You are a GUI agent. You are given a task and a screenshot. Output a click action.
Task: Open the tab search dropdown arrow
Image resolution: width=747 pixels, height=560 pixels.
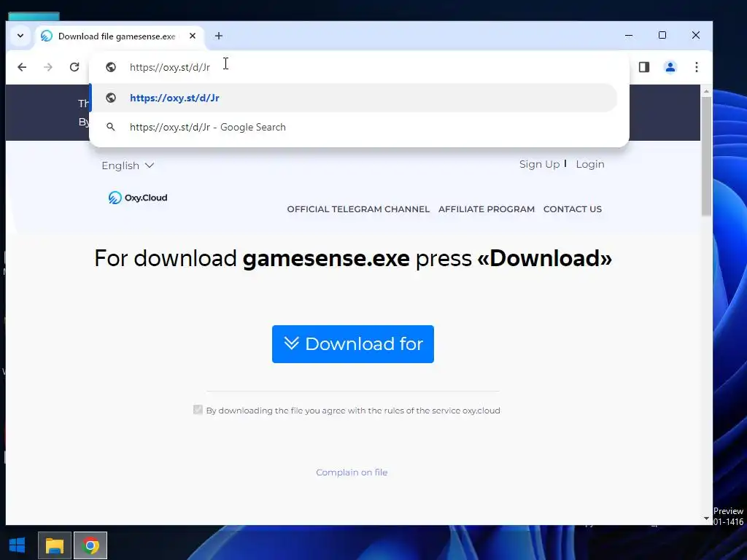pos(20,36)
